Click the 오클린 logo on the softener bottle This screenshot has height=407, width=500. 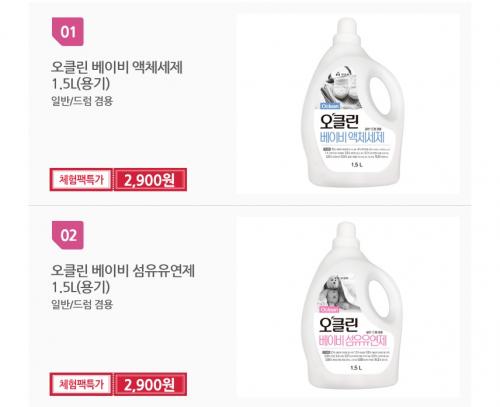point(338,325)
